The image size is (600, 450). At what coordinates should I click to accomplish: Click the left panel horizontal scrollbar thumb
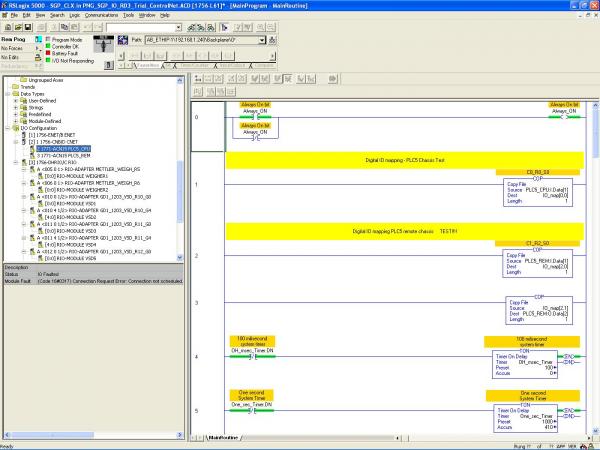tap(53, 435)
